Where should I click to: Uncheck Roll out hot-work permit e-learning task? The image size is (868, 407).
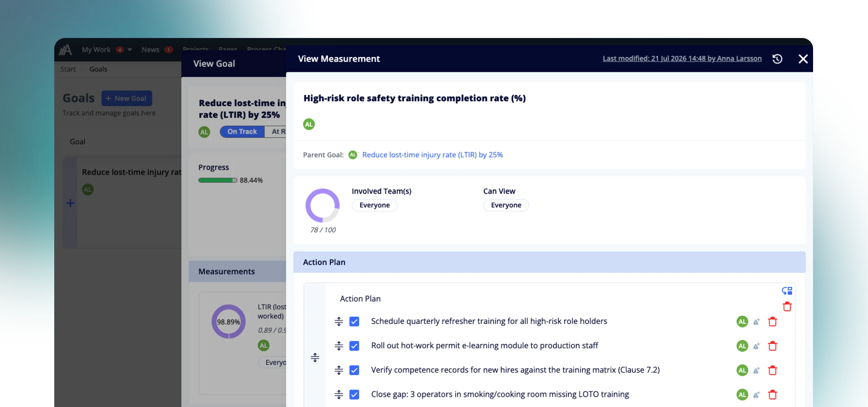pyautogui.click(x=354, y=346)
